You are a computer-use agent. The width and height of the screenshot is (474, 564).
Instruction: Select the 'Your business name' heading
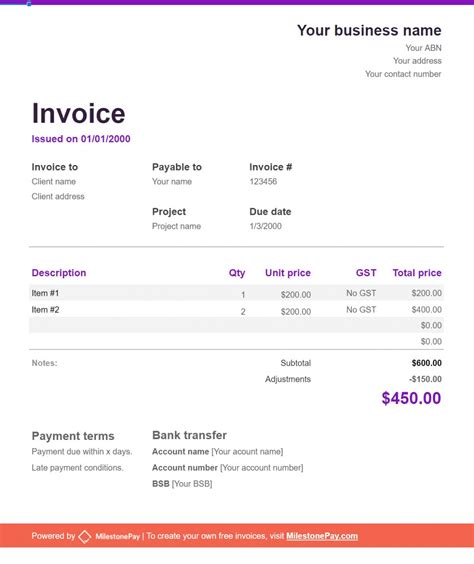[x=369, y=30]
